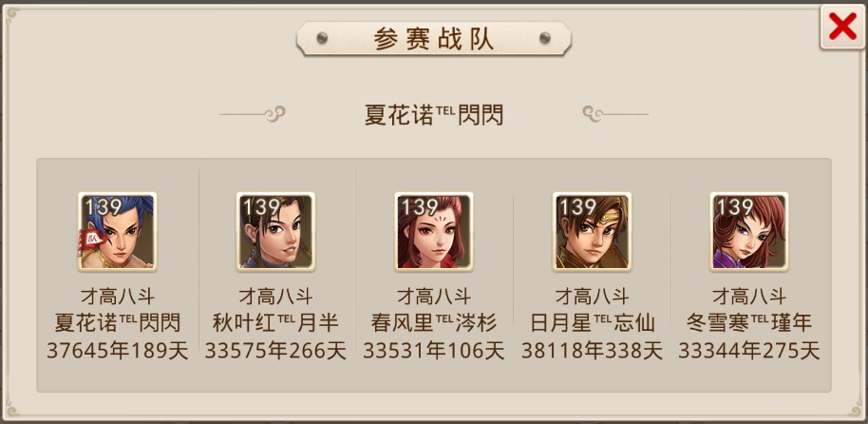Click the 参赛战队 title banner
868x424 pixels.
[x=433, y=39]
